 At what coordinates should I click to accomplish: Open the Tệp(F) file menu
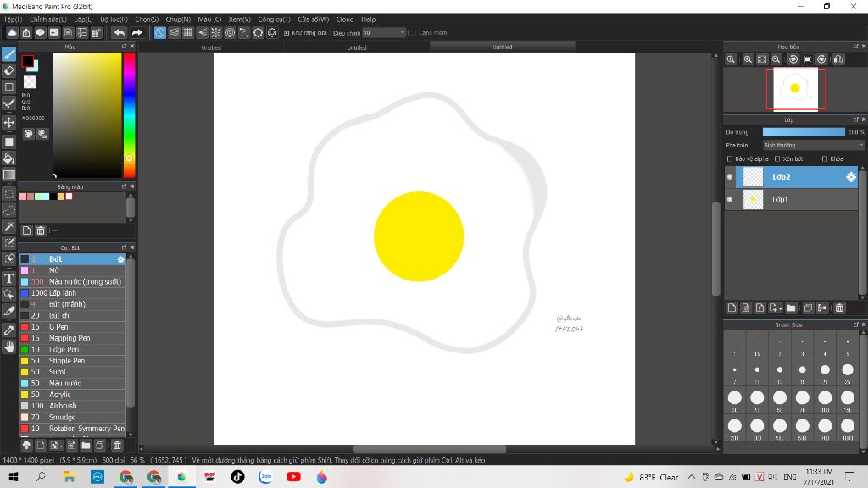(x=14, y=19)
